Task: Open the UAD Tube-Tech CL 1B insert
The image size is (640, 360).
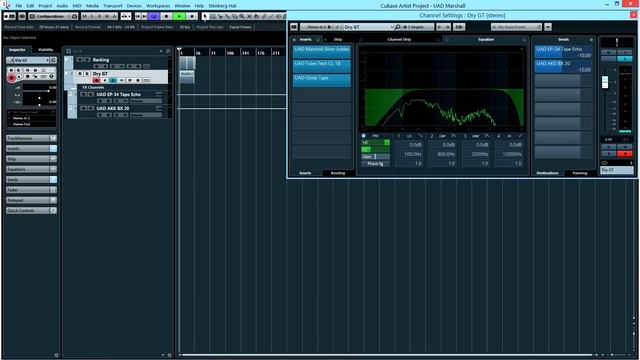Action: 321,66
